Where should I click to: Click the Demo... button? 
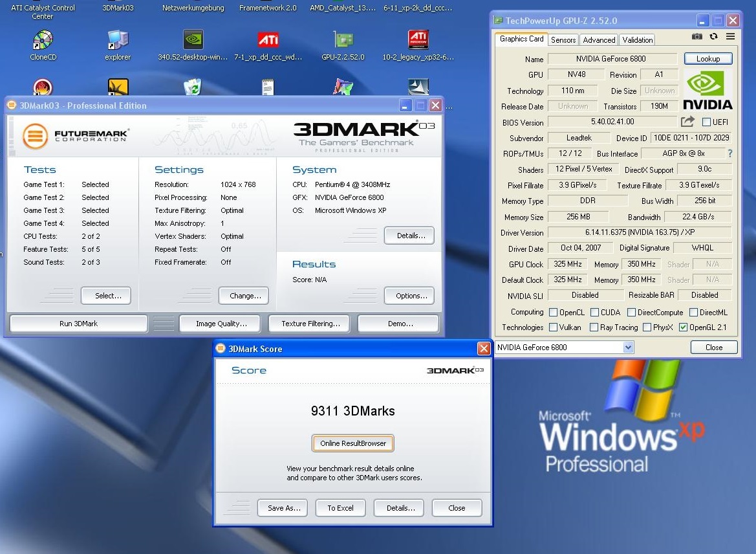click(399, 324)
